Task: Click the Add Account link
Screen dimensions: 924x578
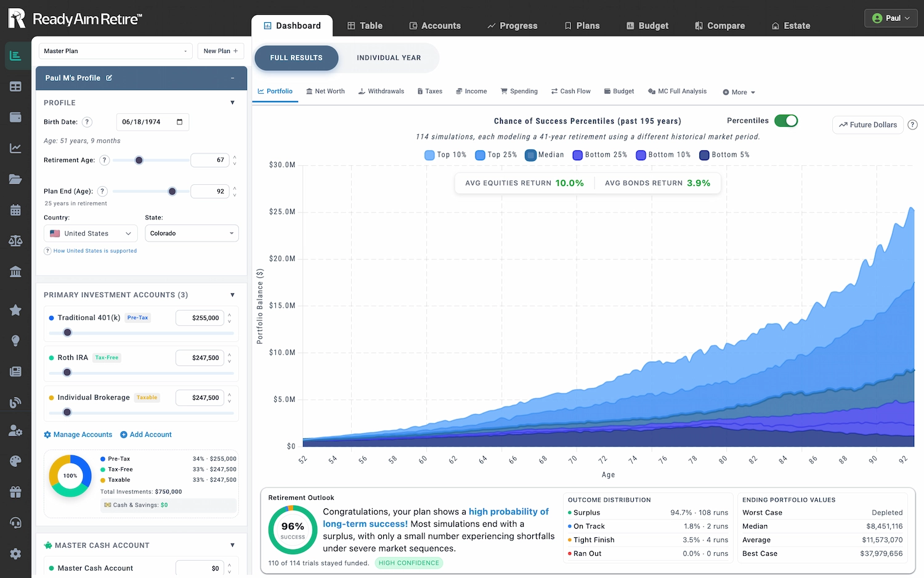Action: 145,435
